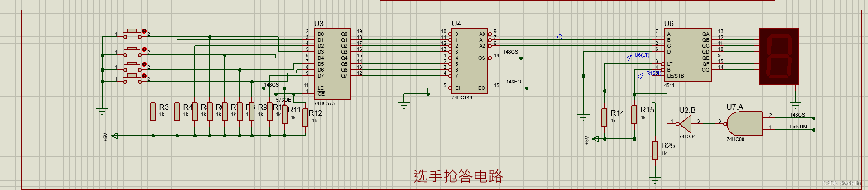Click the 573OE net label near U3
Viewport: 868px width, 190px height.
283,100
